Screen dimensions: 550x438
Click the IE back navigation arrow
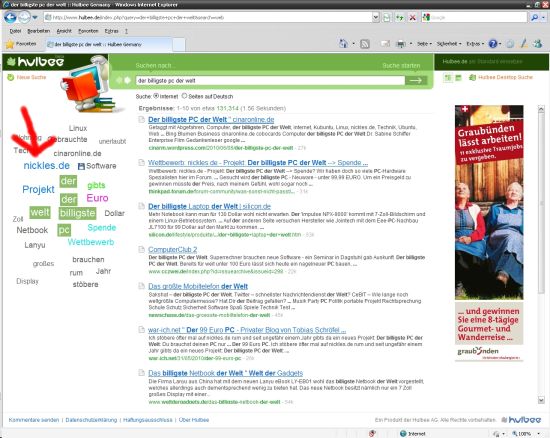[11, 17]
